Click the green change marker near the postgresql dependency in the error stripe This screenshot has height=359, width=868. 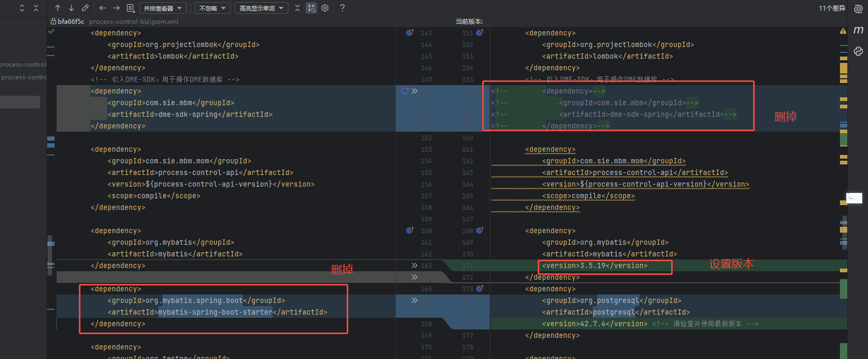point(844,289)
